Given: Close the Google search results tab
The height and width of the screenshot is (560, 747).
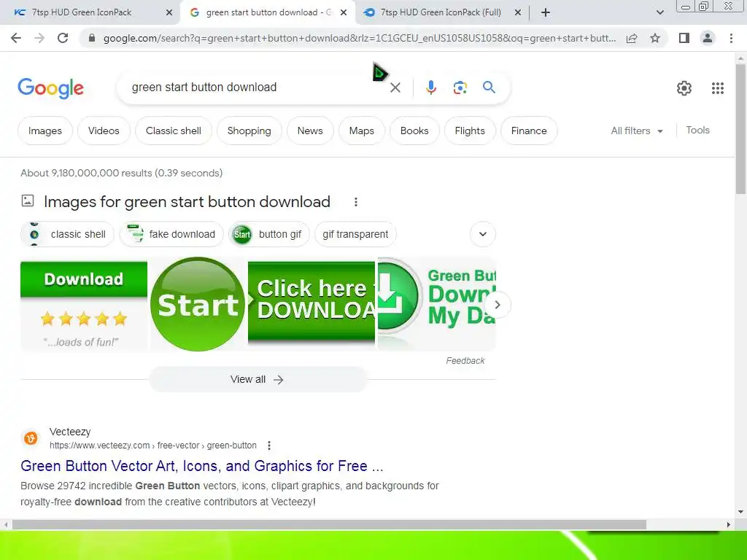Looking at the screenshot, I should point(344,12).
